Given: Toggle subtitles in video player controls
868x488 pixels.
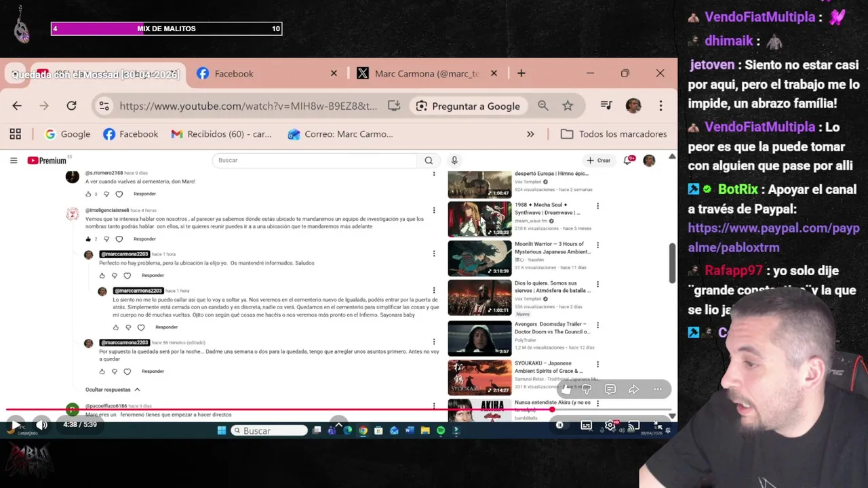Looking at the screenshot, I should 587,426.
